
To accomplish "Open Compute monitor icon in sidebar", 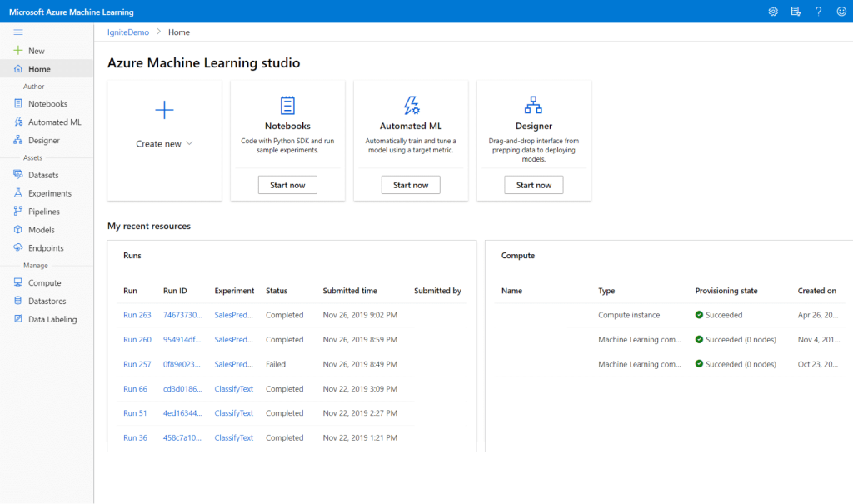I will tap(18, 282).
